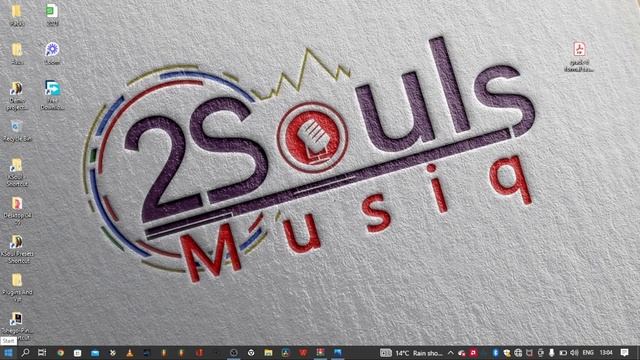640x360 pixels.
Task: Show hidden tray icons chevron
Action: [x=451, y=353]
